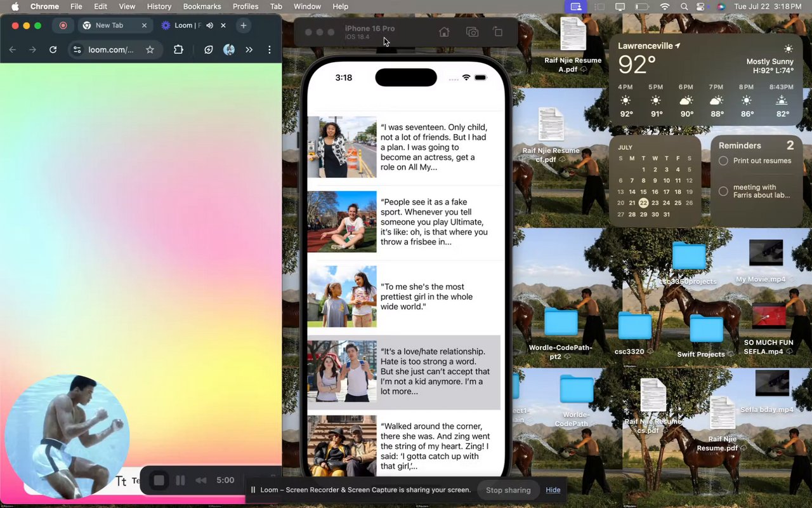This screenshot has width=812, height=508.
Task: Click the Hide link in sharing bar
Action: point(553,490)
